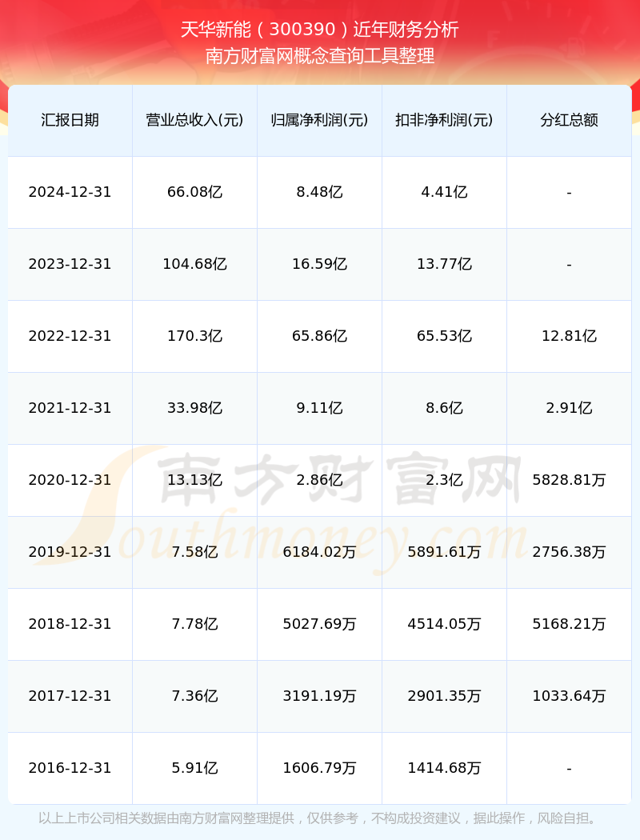Click the dividend value 2.91亿
Image resolution: width=640 pixels, height=840 pixels.
pyautogui.click(x=570, y=408)
